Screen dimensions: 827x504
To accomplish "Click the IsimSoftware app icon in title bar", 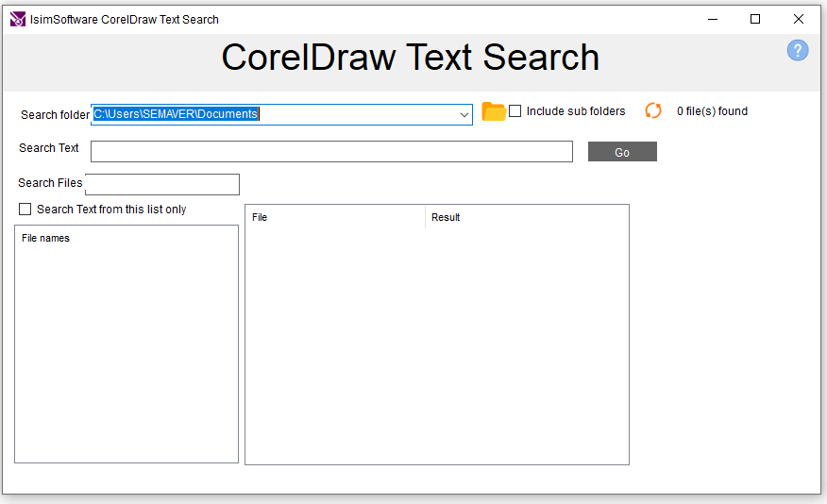I will (17, 20).
